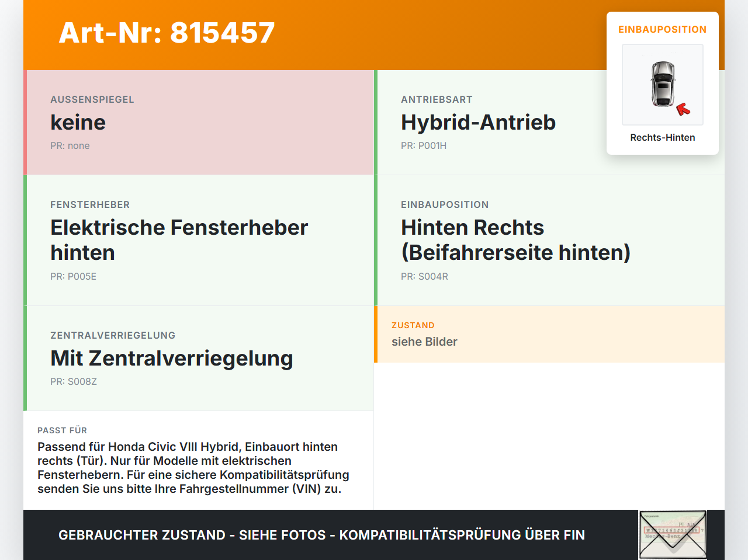Screen dimensions: 748x560
Task: Click 'PR: S004R' code
Action: (424, 276)
